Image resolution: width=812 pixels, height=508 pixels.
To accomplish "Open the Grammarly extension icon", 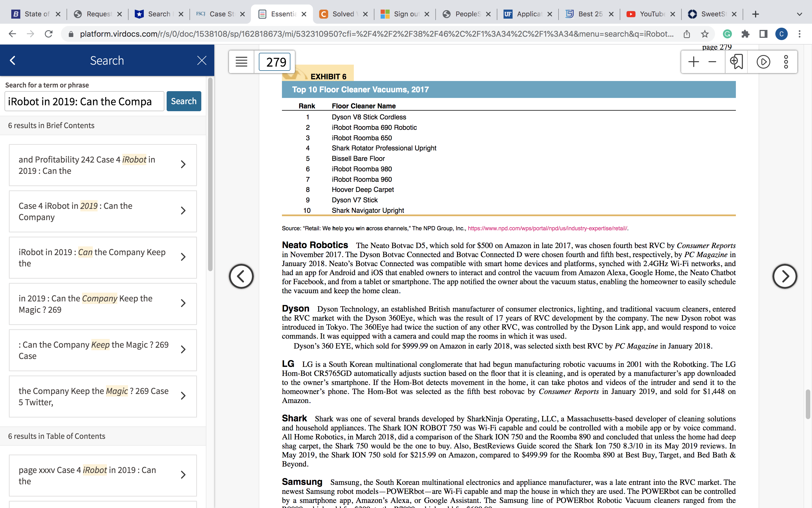I will coord(727,34).
